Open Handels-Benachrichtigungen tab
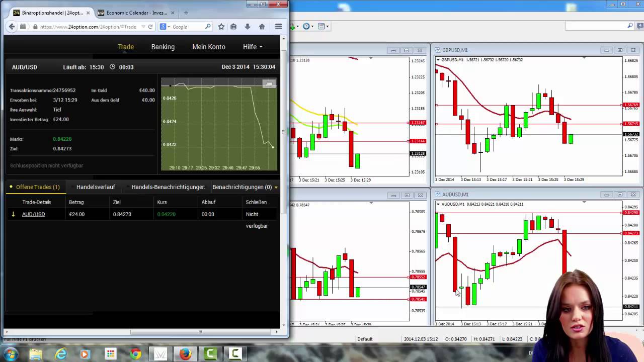Screen dimensions: 644x362 tap(168, 187)
